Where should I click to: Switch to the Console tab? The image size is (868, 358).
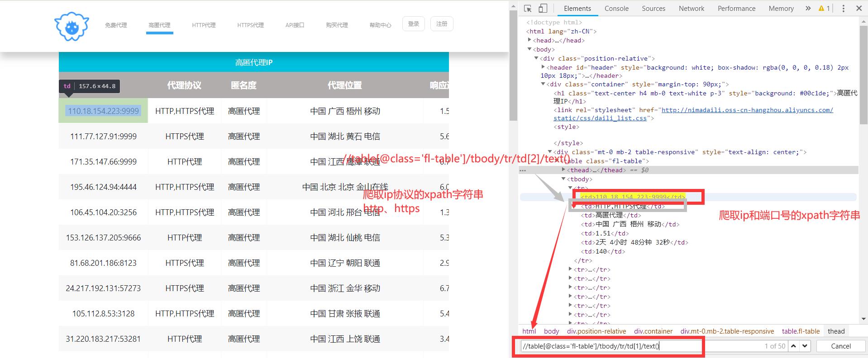[616, 9]
